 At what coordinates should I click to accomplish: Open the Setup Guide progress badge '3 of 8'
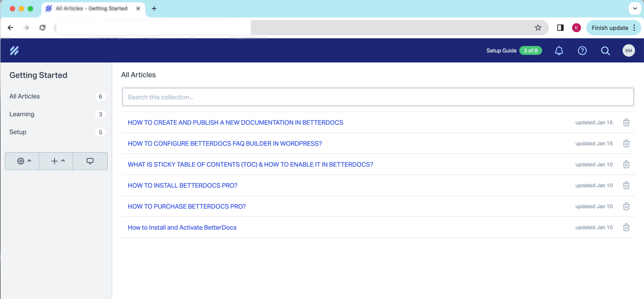530,50
